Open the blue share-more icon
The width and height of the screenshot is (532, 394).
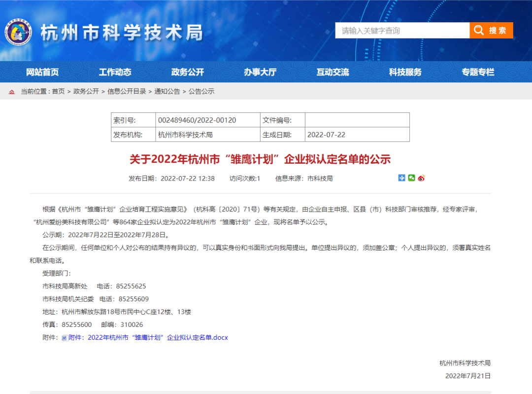tap(401, 178)
